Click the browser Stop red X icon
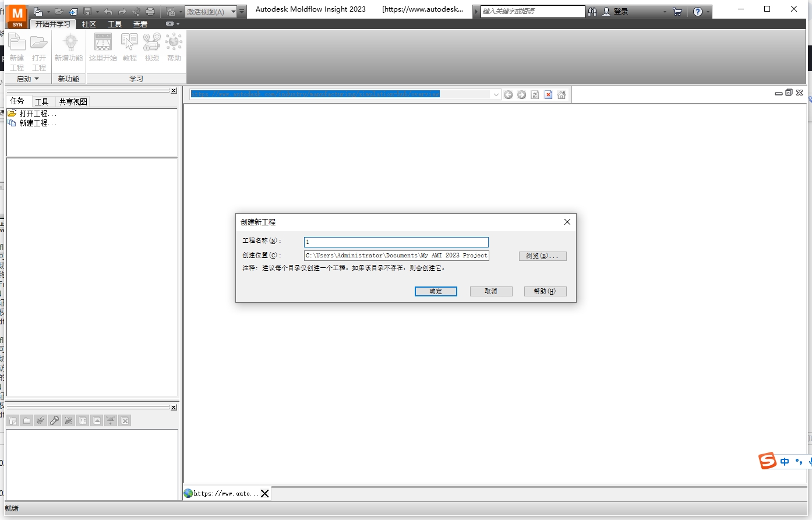This screenshot has height=520, width=812. [548, 95]
